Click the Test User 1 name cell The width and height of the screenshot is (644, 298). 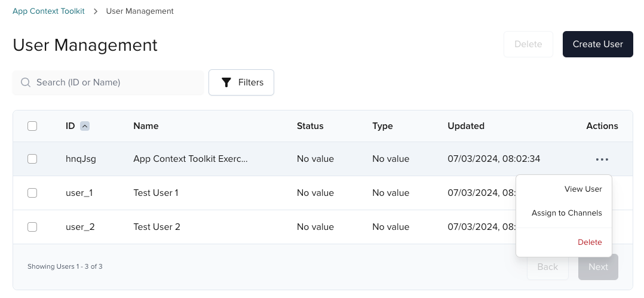(156, 193)
